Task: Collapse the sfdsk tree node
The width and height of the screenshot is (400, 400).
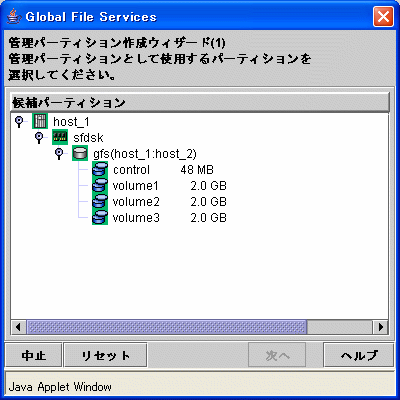Action: [39, 137]
